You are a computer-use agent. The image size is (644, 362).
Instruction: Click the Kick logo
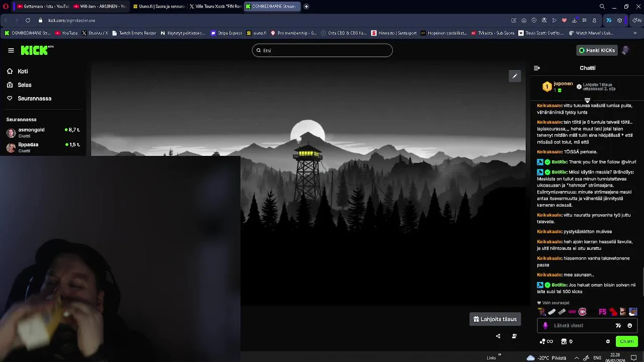tap(37, 50)
